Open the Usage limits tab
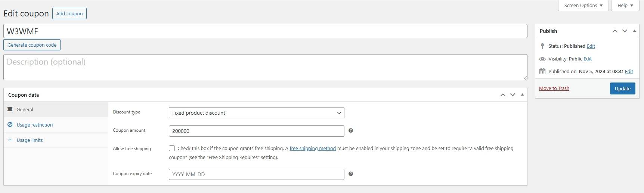 (x=30, y=140)
